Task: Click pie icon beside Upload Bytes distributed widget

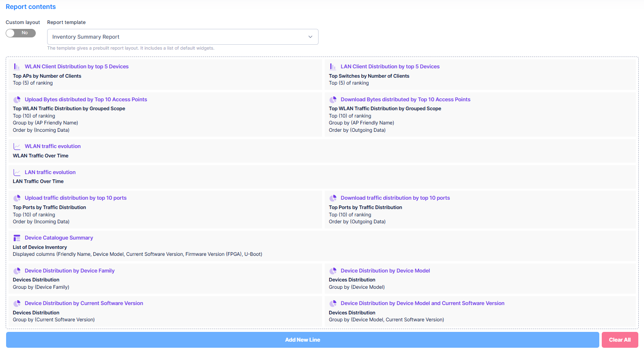Action: click(x=17, y=100)
